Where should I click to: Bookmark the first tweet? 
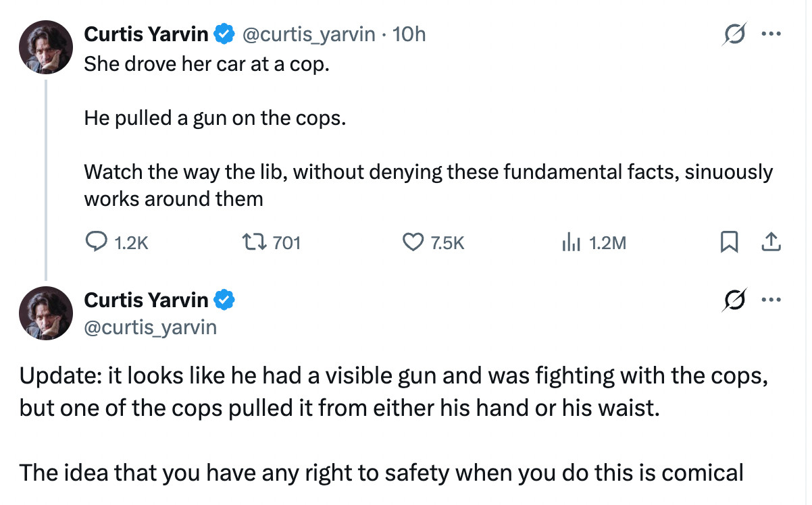[x=728, y=242]
